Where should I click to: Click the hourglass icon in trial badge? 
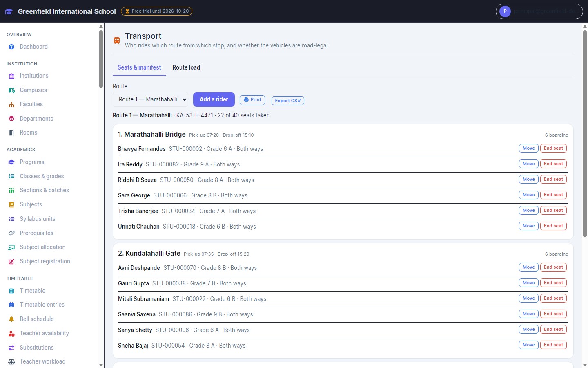[x=127, y=11]
